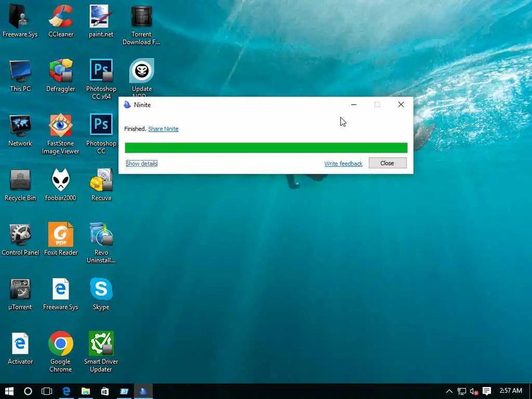Click the Skype desktop icon

101,294
